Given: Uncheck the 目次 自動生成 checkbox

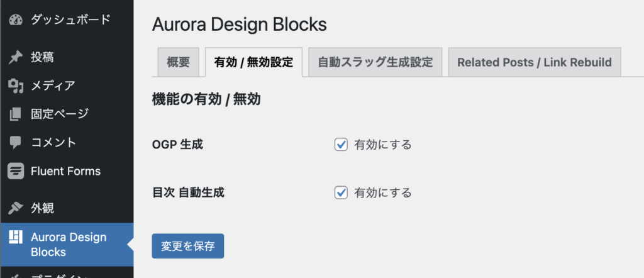Looking at the screenshot, I should point(341,192).
